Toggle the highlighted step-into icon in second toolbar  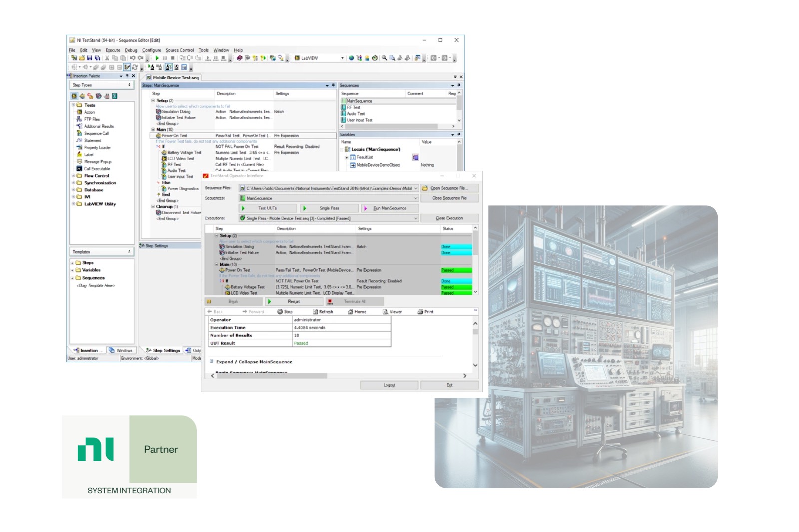pos(169,67)
